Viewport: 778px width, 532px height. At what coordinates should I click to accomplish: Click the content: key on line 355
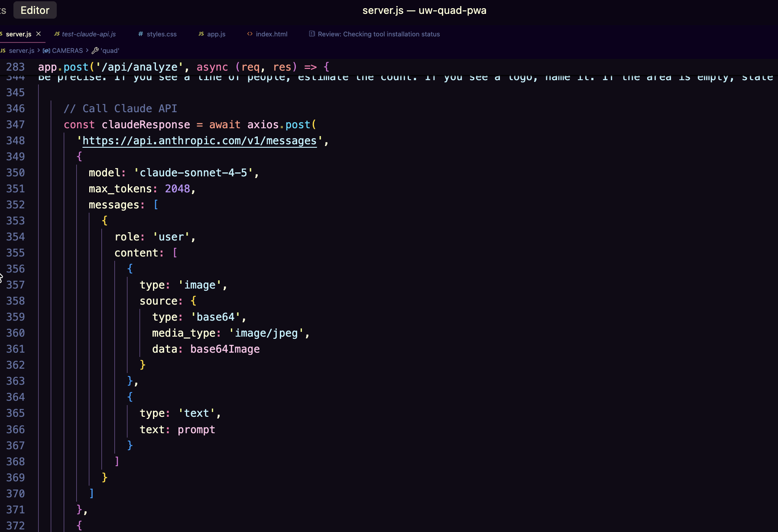[x=139, y=253]
